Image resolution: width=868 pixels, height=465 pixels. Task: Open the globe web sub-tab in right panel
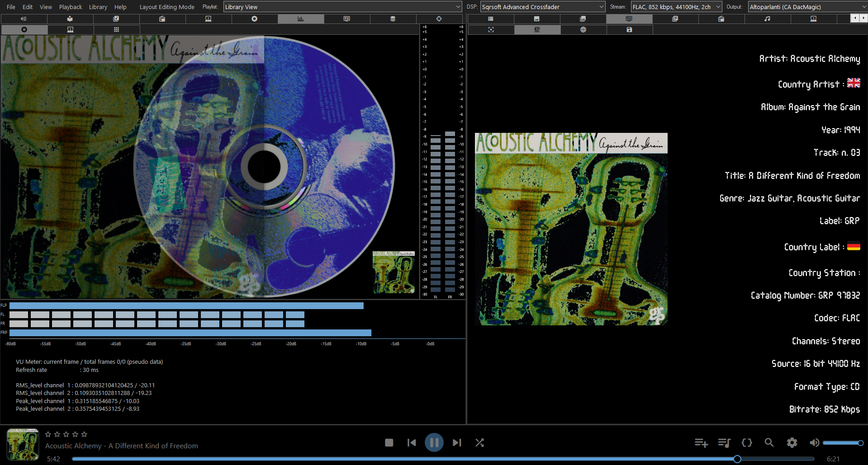583,29
